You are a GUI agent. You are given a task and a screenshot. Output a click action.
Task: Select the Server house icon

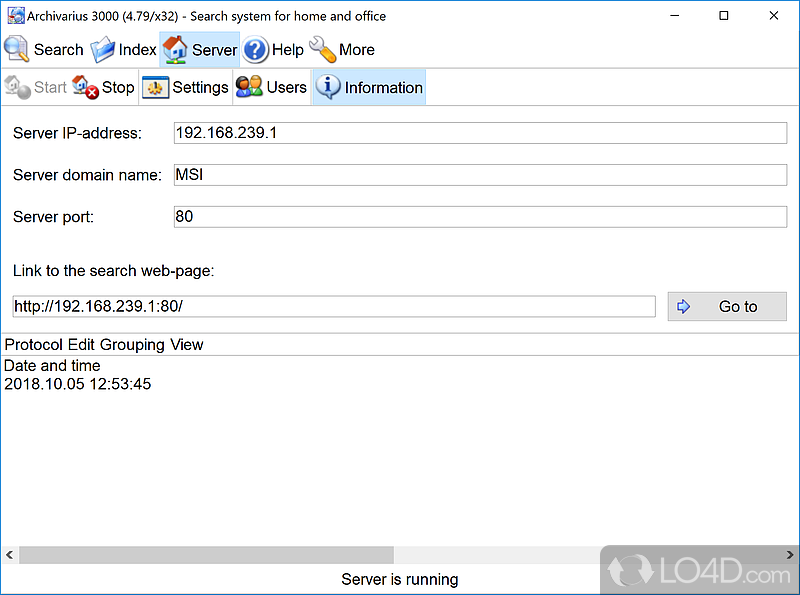[175, 49]
